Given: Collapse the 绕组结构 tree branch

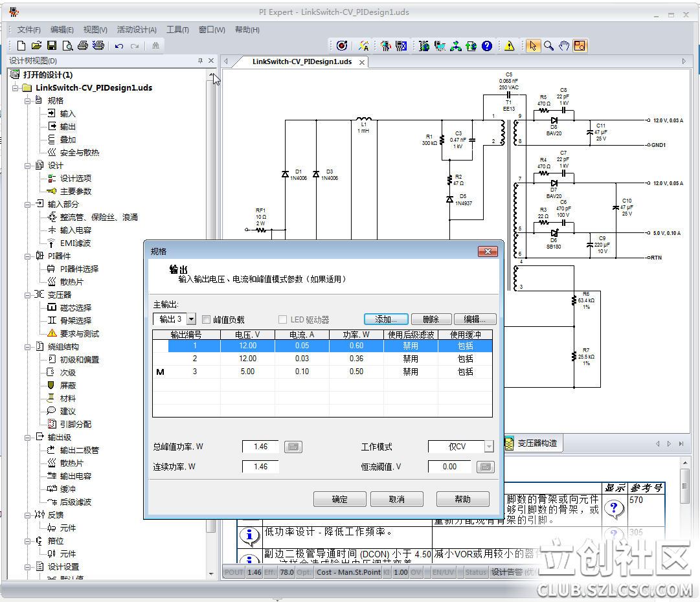Looking at the screenshot, I should [x=28, y=347].
